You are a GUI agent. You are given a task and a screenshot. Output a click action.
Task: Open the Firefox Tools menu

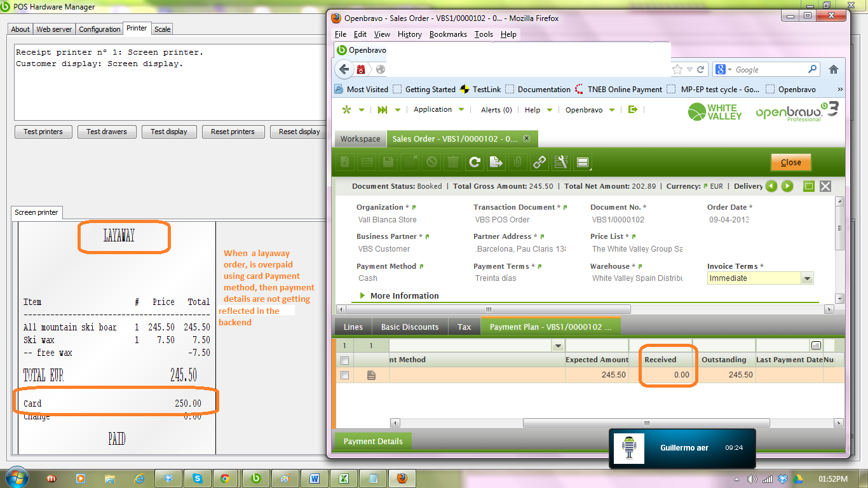click(x=484, y=34)
